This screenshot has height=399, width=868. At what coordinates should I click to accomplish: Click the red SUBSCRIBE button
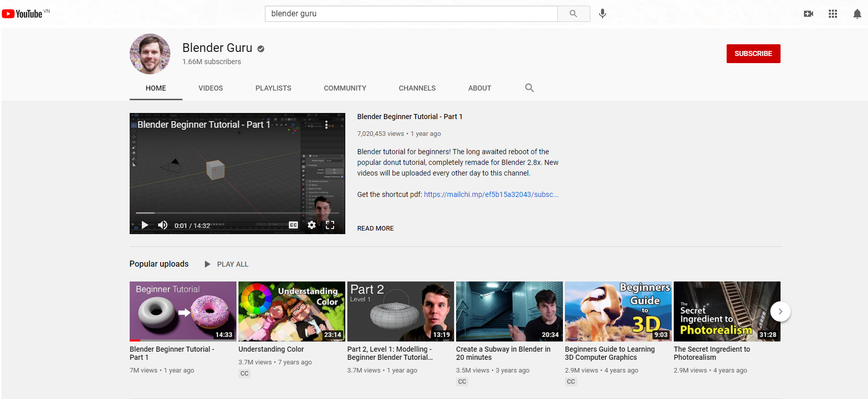753,53
